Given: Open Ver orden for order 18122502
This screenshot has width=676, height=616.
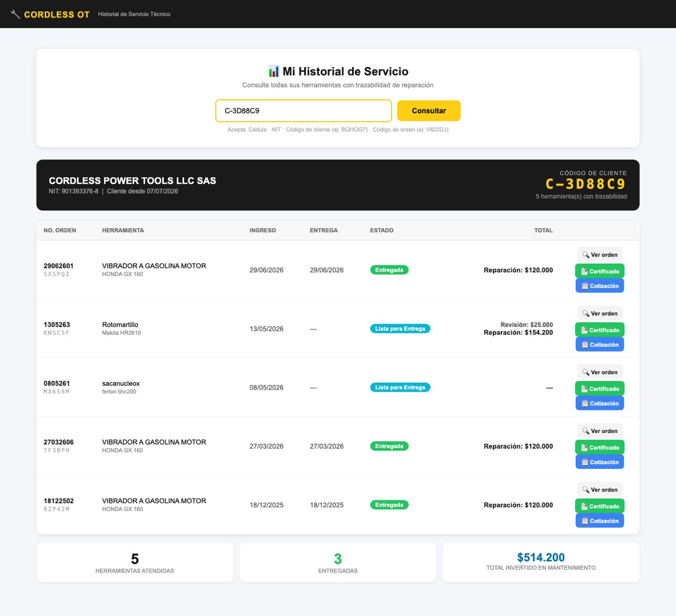Looking at the screenshot, I should [600, 489].
